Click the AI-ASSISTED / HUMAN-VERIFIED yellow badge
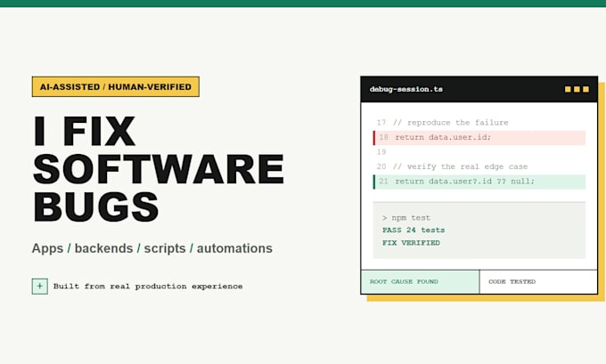Viewport: 606px width, 364px height. pos(116,87)
